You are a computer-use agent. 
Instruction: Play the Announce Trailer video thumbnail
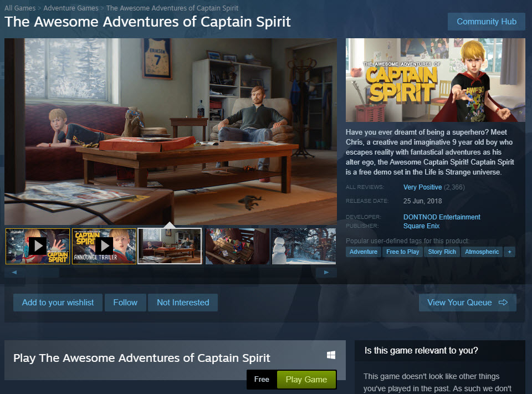click(x=104, y=246)
